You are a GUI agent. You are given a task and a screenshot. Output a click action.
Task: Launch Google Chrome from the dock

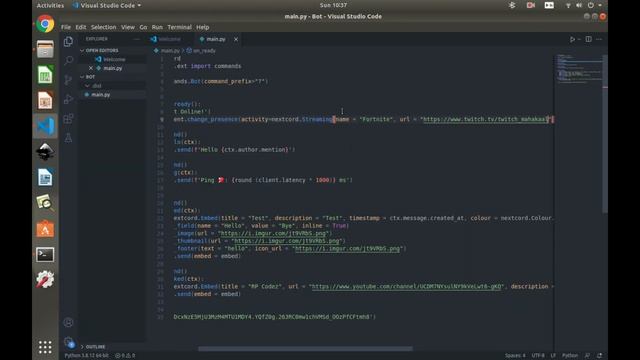click(x=45, y=24)
